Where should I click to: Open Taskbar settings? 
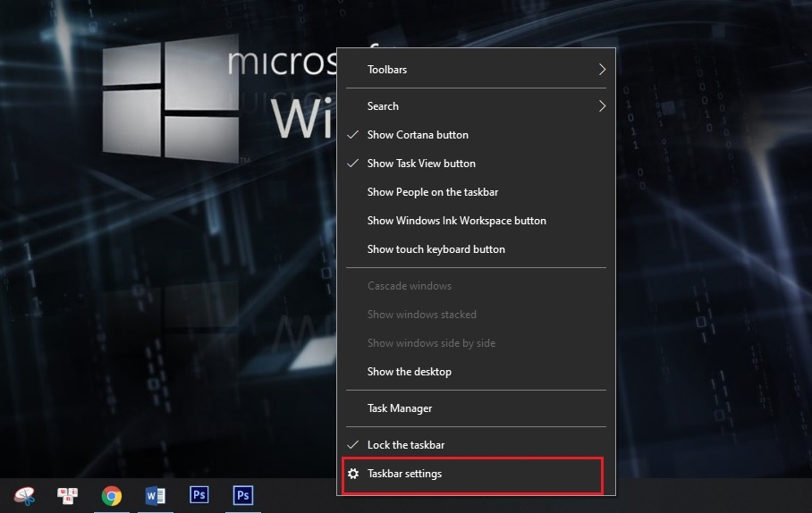[472, 474]
